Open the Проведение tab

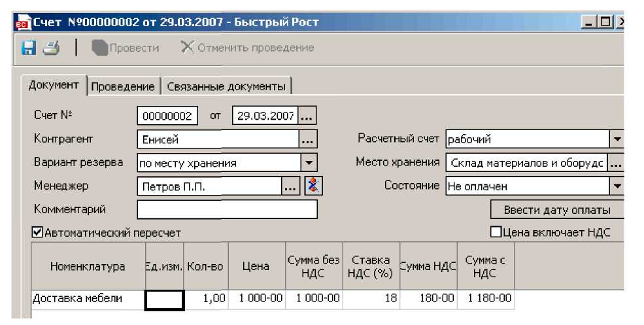click(x=123, y=87)
